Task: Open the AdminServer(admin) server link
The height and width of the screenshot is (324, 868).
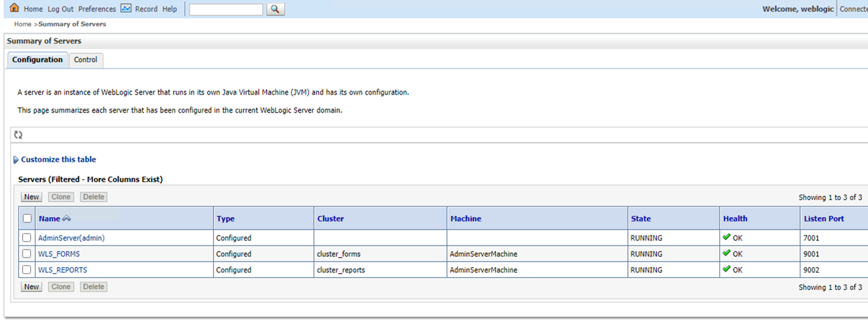Action: 71,238
